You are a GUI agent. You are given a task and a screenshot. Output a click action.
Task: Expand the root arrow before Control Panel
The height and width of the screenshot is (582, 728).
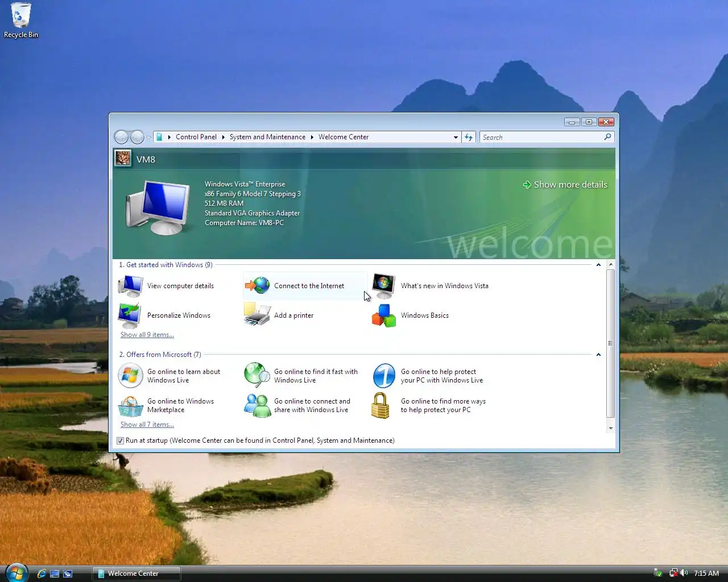169,137
